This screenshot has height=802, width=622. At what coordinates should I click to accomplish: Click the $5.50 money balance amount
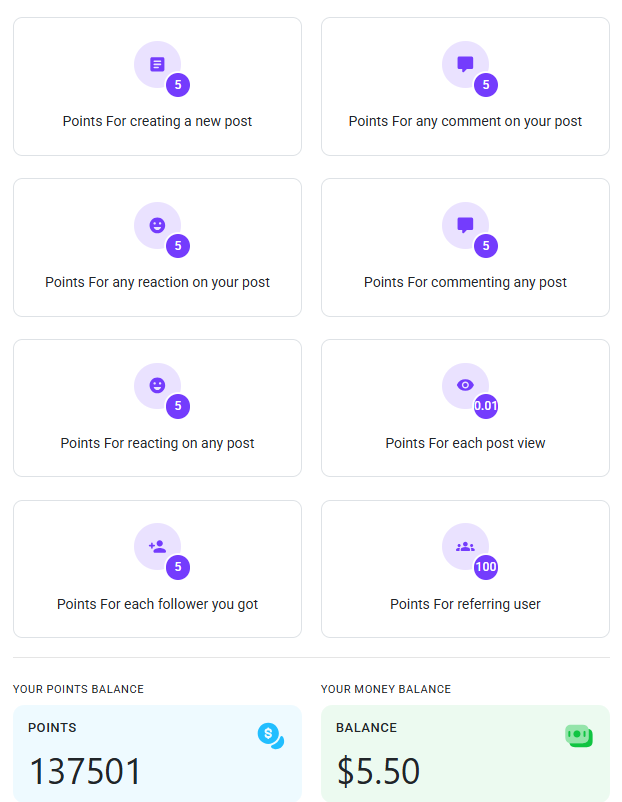(378, 771)
